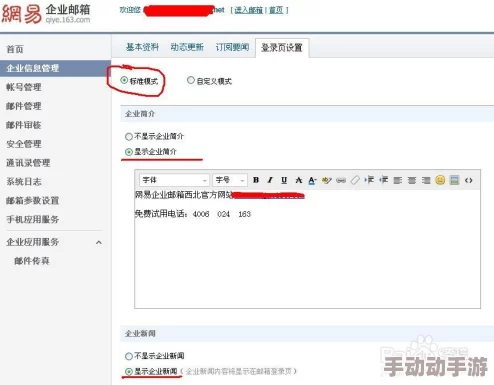Insert a hyperlink via the link icon
This screenshot has width=494, height=385.
pyautogui.click(x=341, y=180)
